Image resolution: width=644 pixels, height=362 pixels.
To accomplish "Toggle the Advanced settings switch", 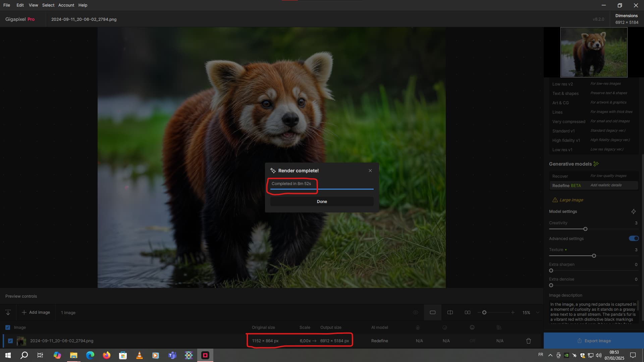I will click(x=634, y=238).
